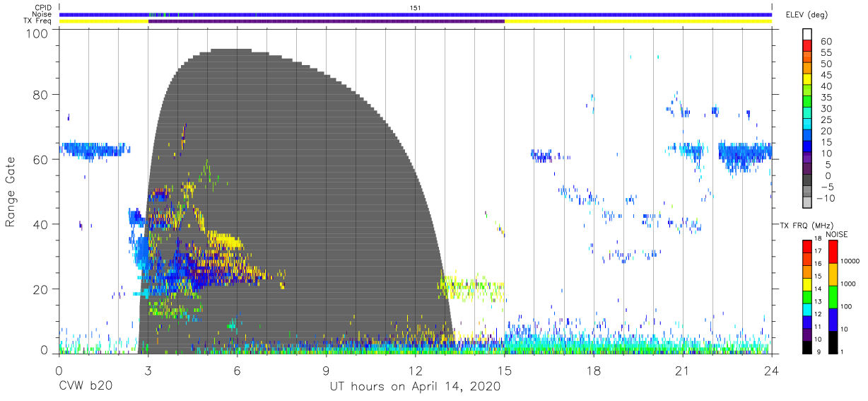Click Range Gate axis tick 20
868x401 pixels.
click(40, 289)
